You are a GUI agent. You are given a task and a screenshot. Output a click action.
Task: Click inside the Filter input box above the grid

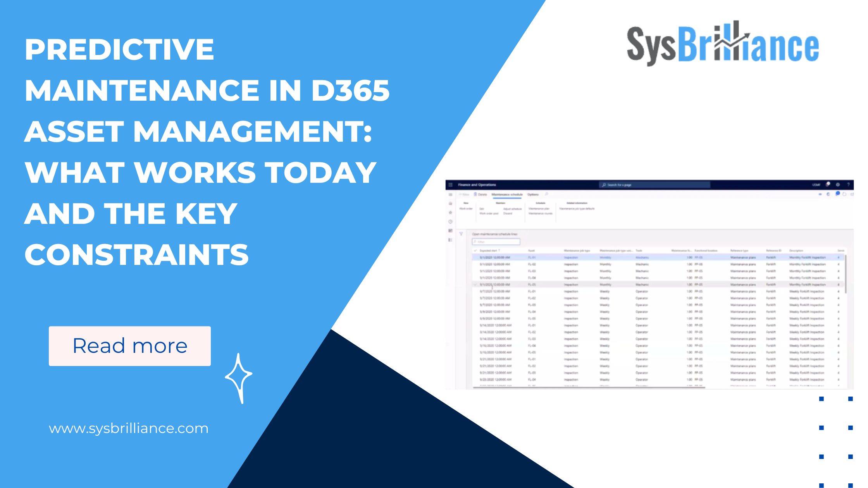click(496, 242)
